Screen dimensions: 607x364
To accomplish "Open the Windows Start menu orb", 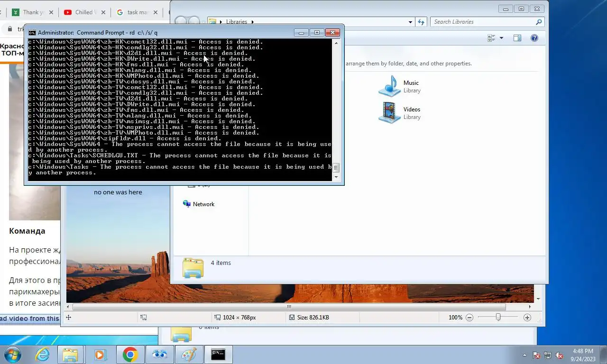I will click(x=12, y=355).
